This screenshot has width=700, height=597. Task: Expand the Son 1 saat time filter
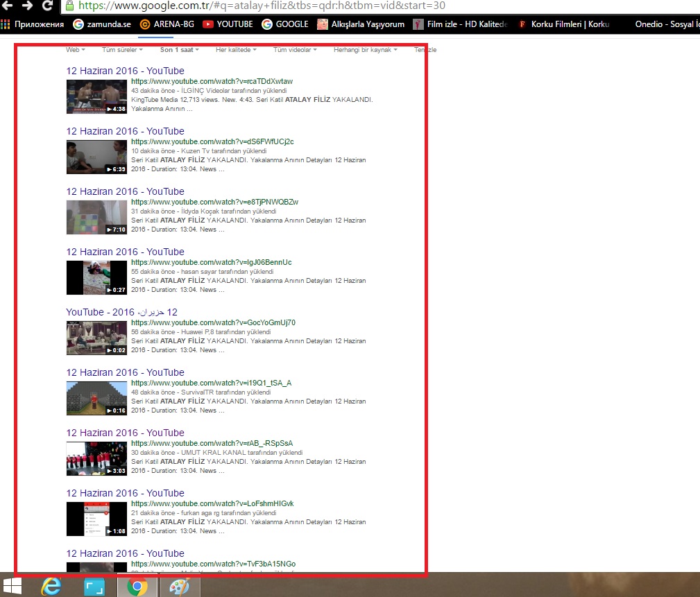point(180,49)
